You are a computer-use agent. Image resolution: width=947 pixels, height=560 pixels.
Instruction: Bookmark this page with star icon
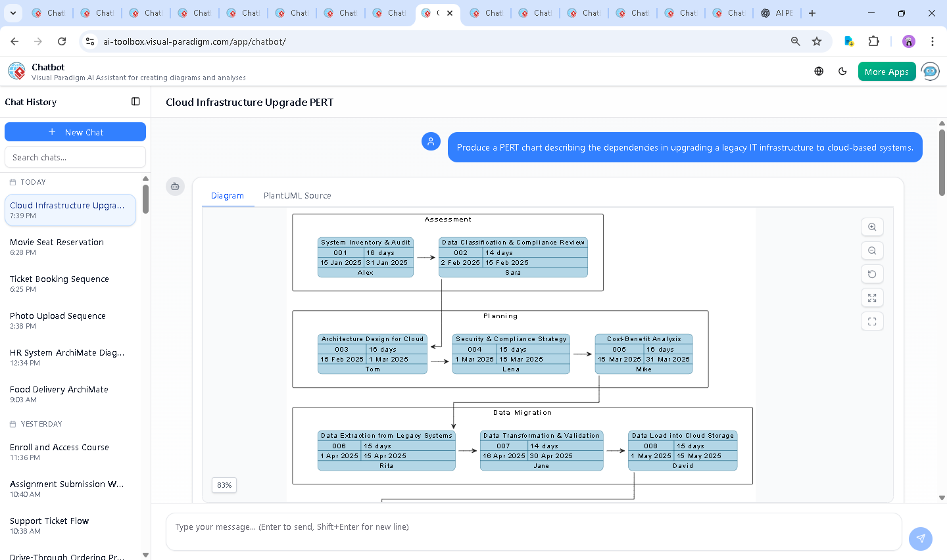(817, 41)
